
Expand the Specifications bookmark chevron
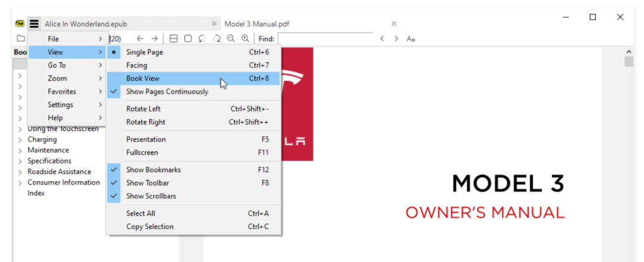pyautogui.click(x=20, y=161)
